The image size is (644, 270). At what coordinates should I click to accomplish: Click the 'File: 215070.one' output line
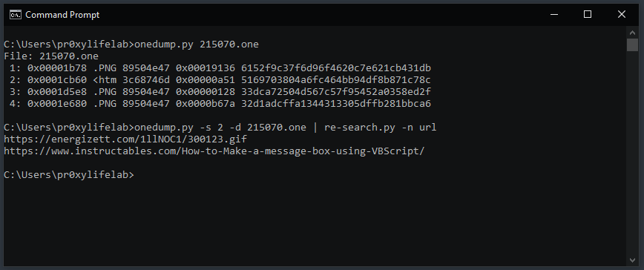[x=51, y=56]
